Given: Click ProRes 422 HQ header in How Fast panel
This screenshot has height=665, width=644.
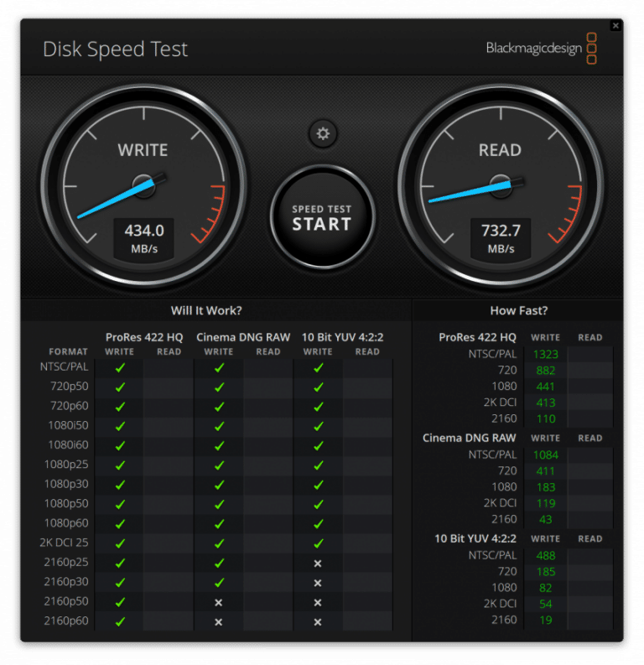Looking at the screenshot, I should 477,337.
